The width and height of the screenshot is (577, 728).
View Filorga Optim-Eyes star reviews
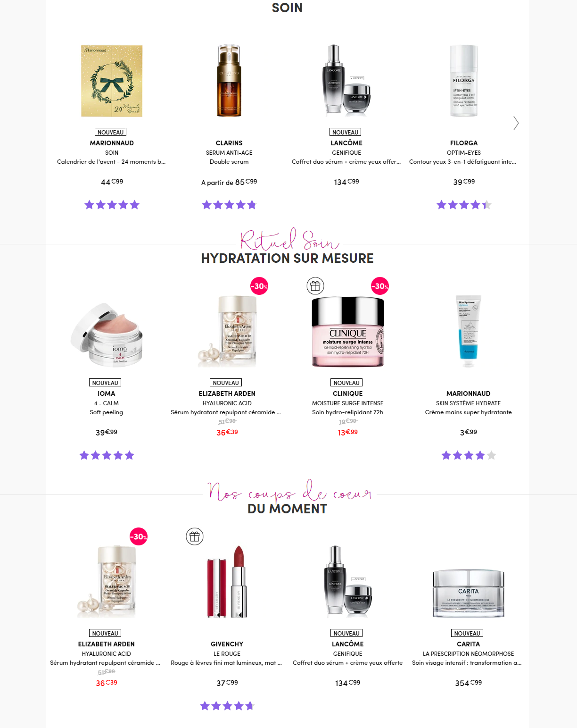pos(464,205)
